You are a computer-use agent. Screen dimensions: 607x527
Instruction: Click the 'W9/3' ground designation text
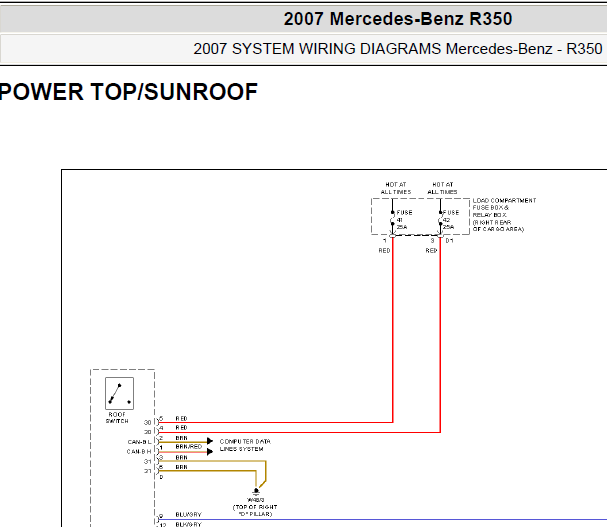click(x=255, y=500)
